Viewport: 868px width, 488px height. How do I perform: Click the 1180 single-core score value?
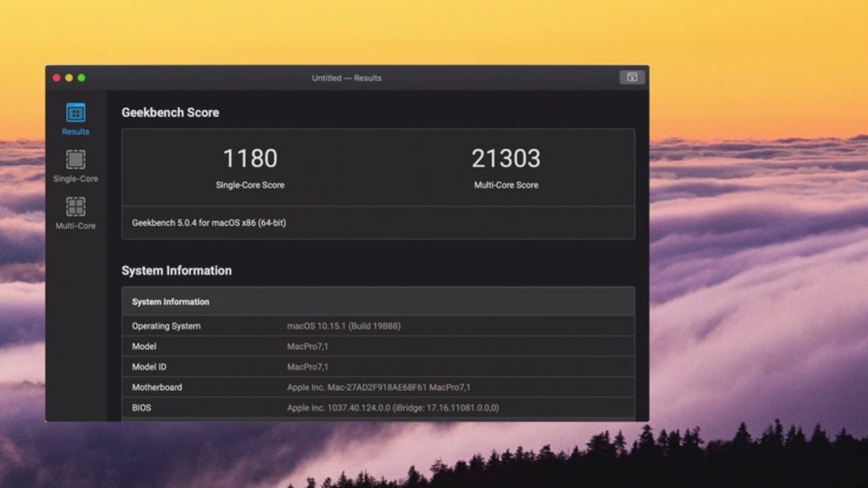(x=250, y=159)
